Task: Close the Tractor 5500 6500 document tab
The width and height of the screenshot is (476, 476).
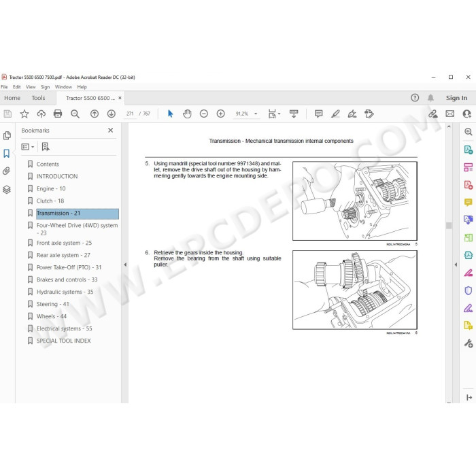Action: click(120, 98)
